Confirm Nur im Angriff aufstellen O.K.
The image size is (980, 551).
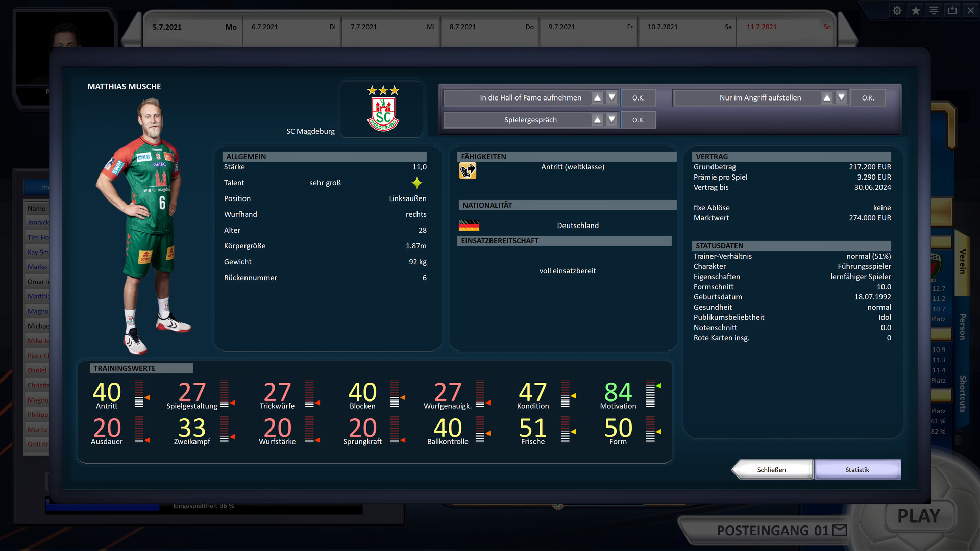click(x=868, y=98)
